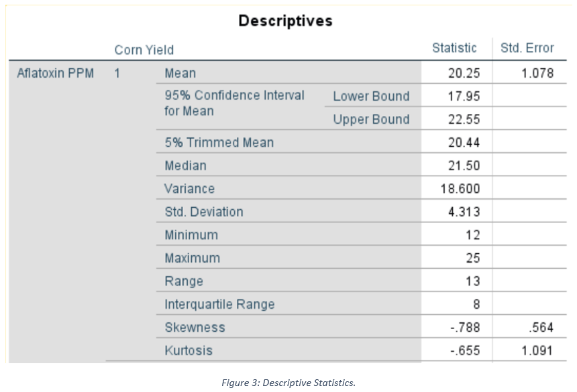The width and height of the screenshot is (577, 392).
Task: Click the Std. Deviation row label
Action: click(204, 212)
